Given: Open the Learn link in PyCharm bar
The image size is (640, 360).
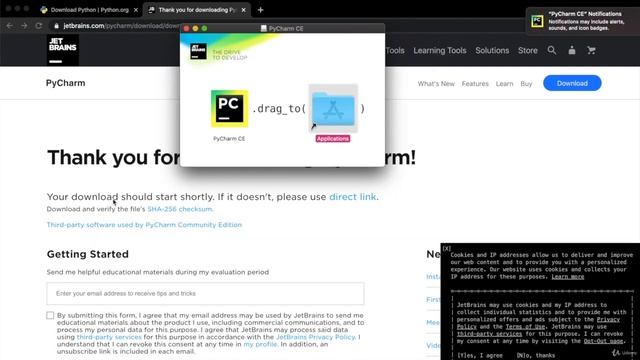Looking at the screenshot, I should pyautogui.click(x=504, y=84).
